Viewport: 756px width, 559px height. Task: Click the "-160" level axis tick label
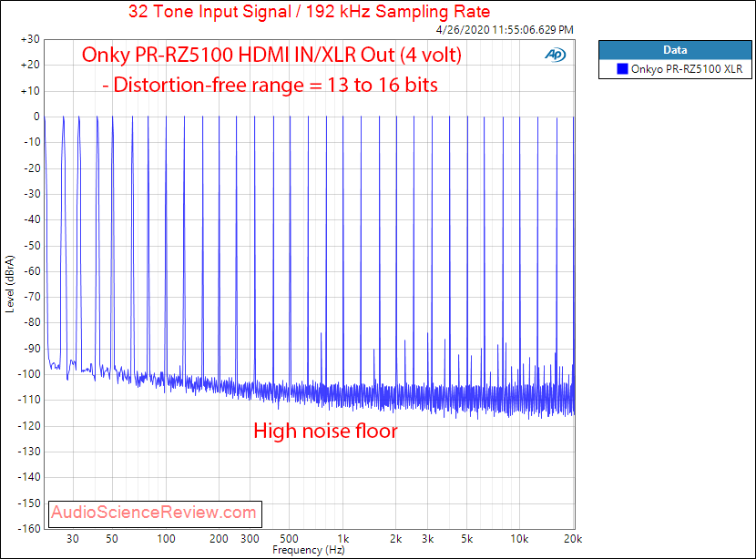(29, 529)
